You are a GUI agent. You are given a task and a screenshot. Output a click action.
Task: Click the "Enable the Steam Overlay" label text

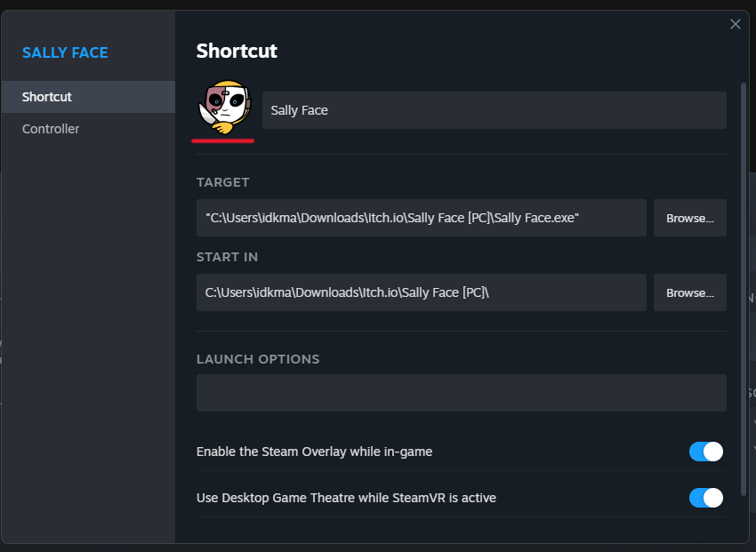314,452
